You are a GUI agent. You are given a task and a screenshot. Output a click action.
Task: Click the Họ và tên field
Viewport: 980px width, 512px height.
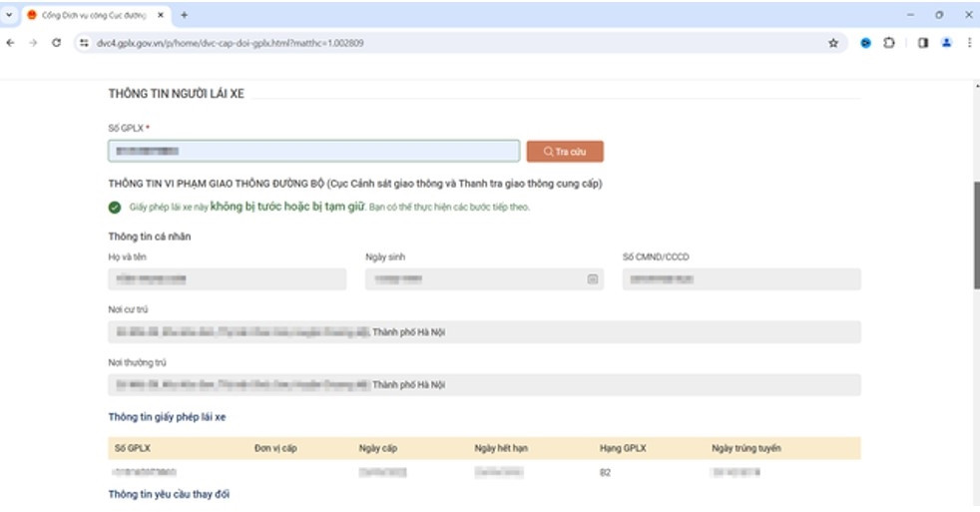(227, 279)
